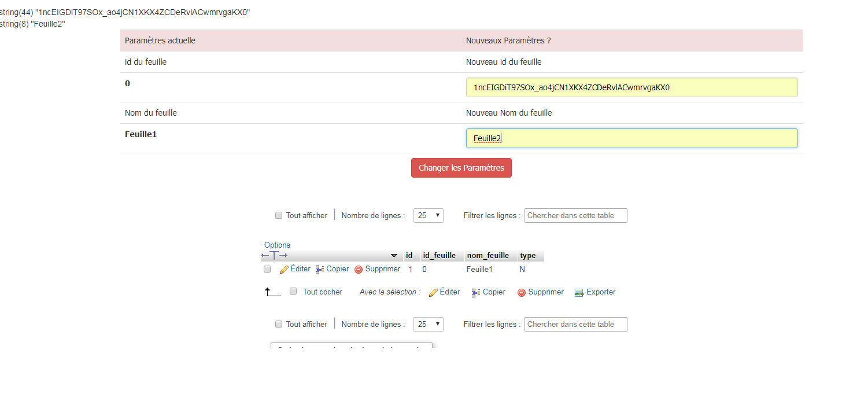868x394 pixels.
Task: Click the bold Feuille1 current name text
Action: coord(141,134)
